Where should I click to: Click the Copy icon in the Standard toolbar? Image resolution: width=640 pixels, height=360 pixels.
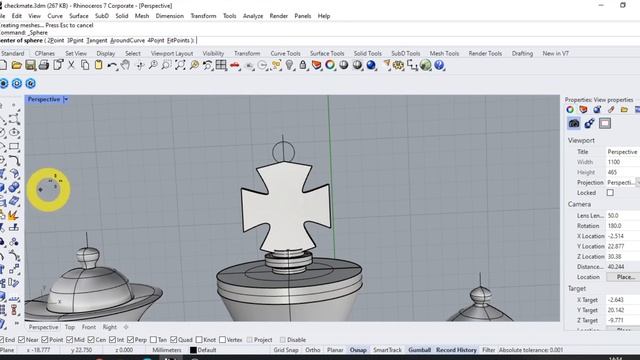[85, 65]
